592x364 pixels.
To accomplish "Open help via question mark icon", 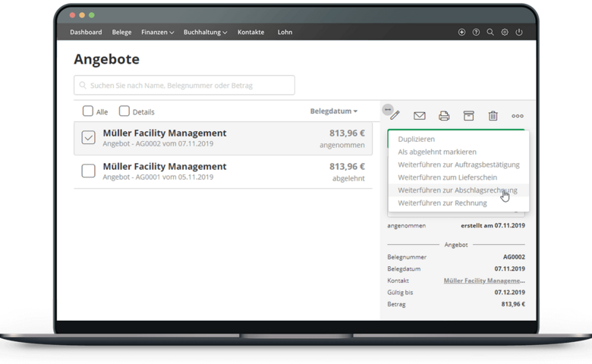I will click(476, 33).
